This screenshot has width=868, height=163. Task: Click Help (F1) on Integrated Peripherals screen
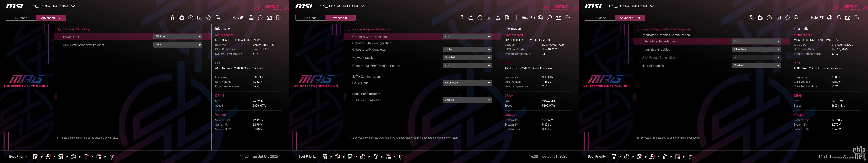click(528, 18)
